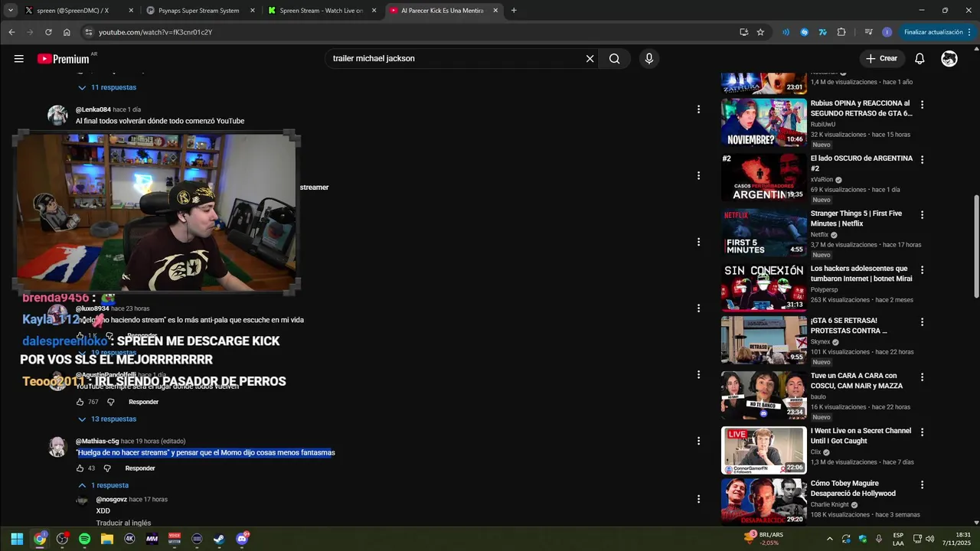Screen dimensions: 980x551
Task: Switch to Spreen Stream Kick tab
Action: (x=321, y=11)
